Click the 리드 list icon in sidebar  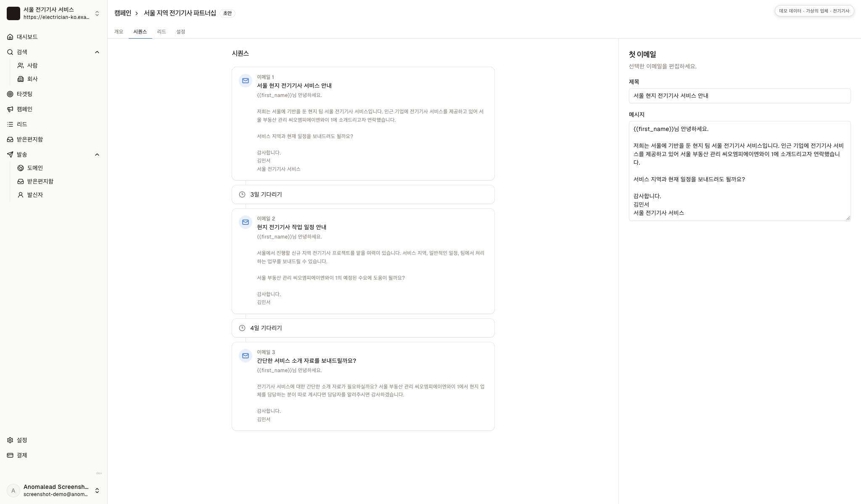(10, 124)
